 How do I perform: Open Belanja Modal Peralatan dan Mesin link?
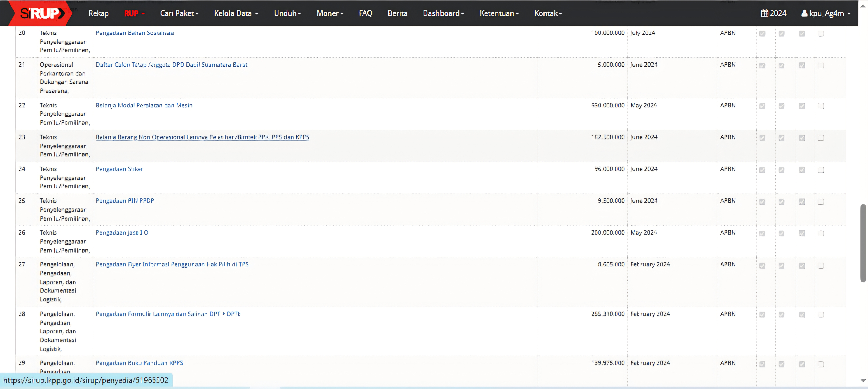144,105
